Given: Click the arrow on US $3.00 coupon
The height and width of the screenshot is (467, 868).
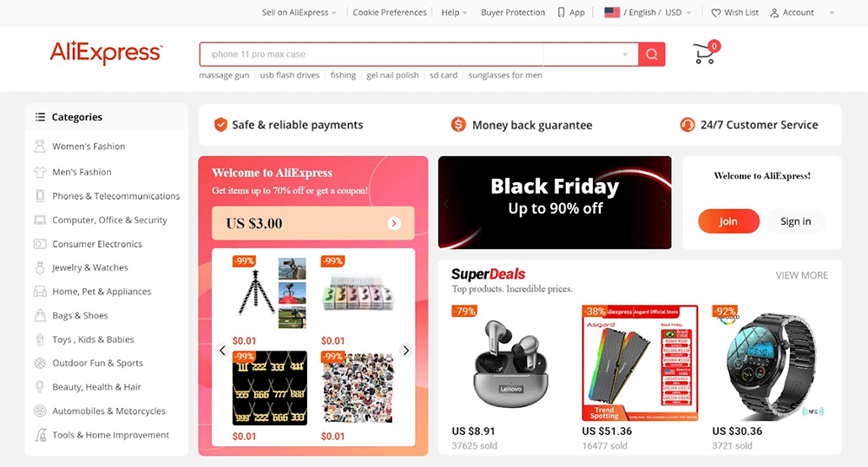Looking at the screenshot, I should click(x=393, y=224).
